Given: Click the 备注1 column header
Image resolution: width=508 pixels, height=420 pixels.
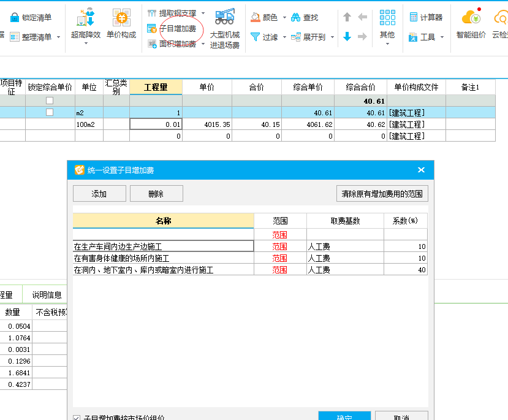Looking at the screenshot, I should [471, 87].
